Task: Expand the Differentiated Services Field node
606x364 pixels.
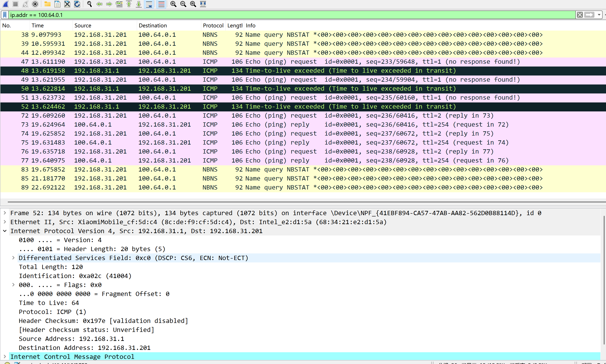Action: tap(13, 258)
